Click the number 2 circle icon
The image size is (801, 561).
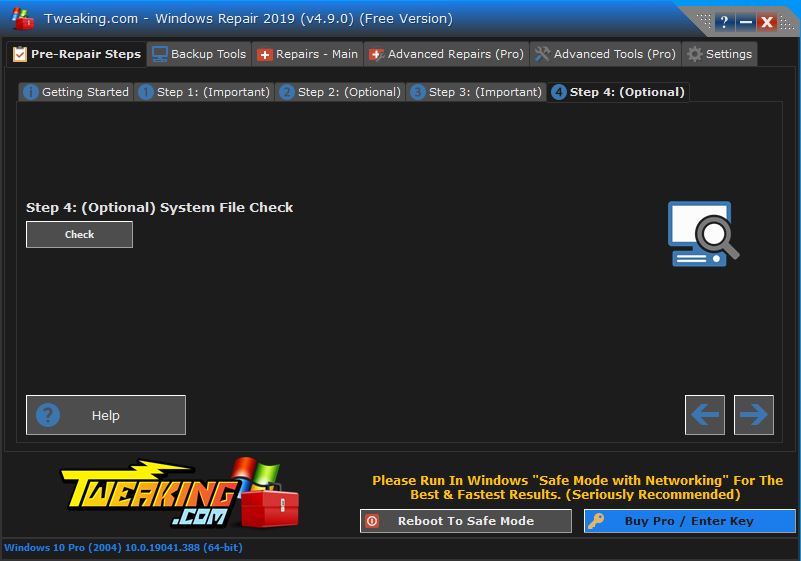(x=287, y=92)
